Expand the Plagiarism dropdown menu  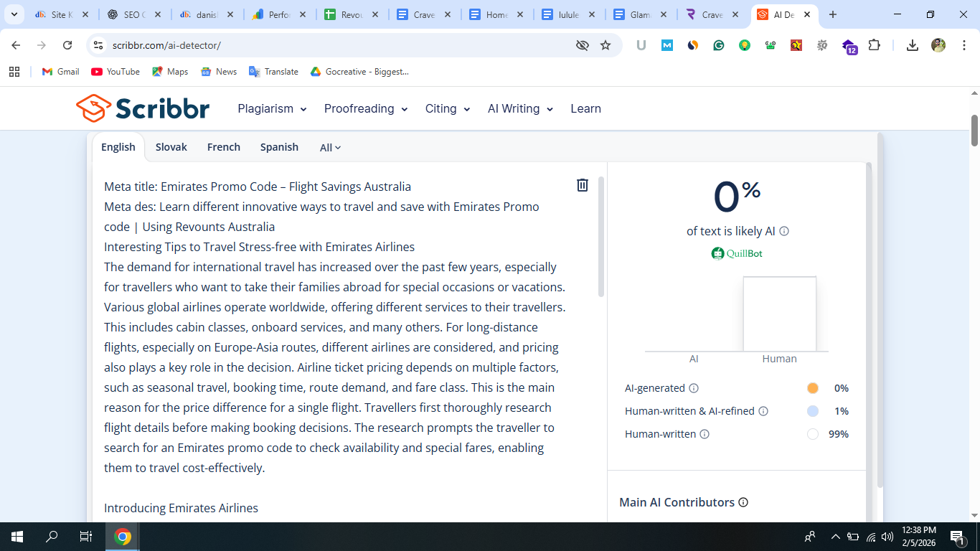tap(272, 109)
